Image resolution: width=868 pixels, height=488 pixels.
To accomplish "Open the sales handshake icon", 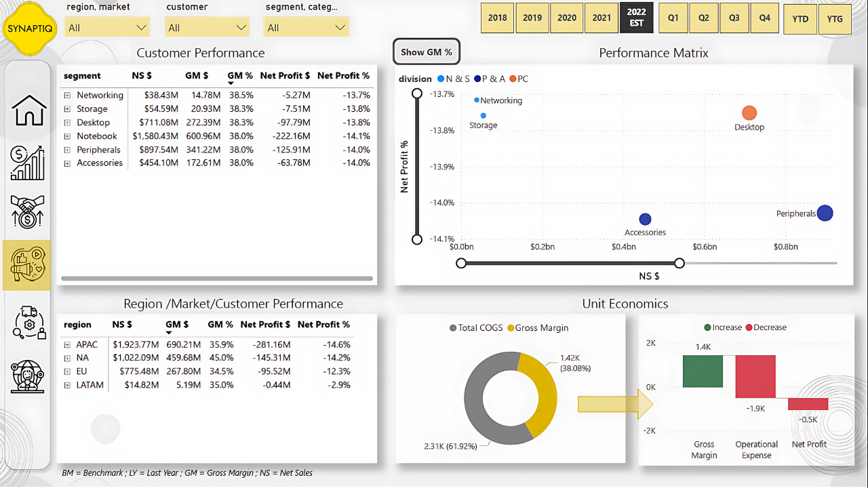I will 28,211.
